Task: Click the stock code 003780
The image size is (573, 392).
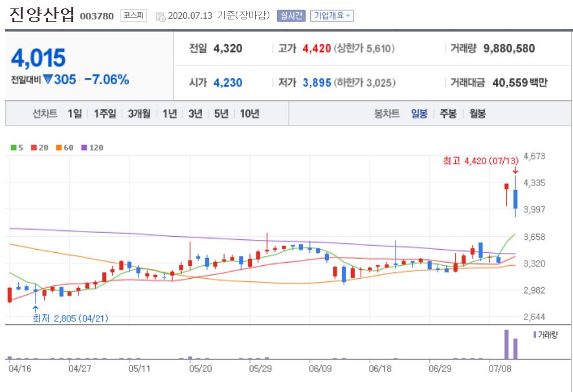Action: pyautogui.click(x=97, y=16)
